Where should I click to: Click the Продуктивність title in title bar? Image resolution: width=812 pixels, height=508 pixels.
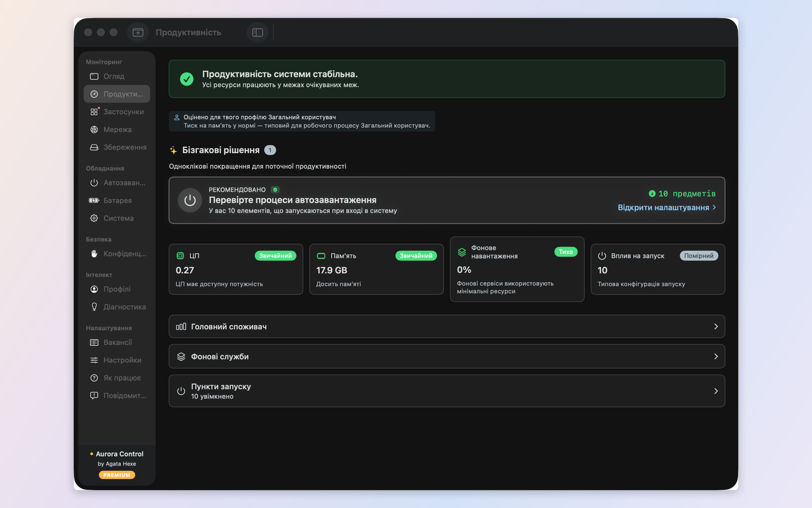(x=188, y=33)
